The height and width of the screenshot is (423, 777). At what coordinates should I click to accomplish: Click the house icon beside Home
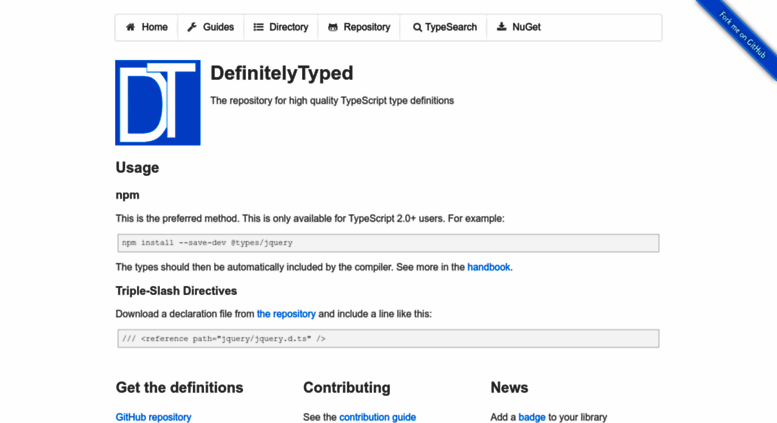click(130, 27)
